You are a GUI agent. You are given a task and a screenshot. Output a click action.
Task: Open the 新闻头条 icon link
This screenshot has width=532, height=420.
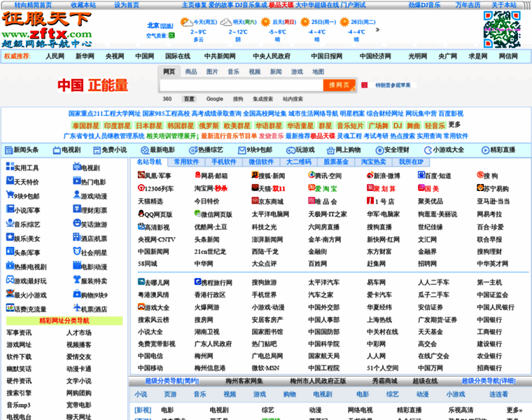(8, 150)
